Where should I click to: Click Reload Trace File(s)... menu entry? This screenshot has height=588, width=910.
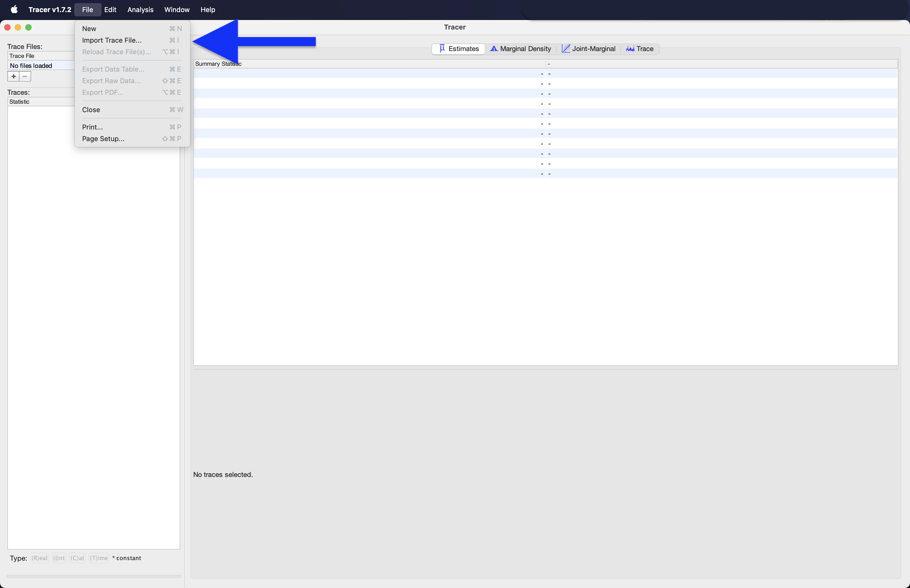point(132,52)
